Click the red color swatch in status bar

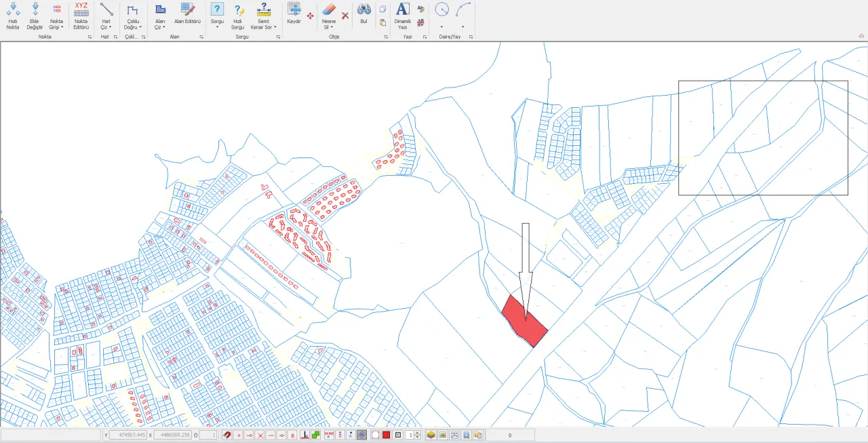pos(386,435)
